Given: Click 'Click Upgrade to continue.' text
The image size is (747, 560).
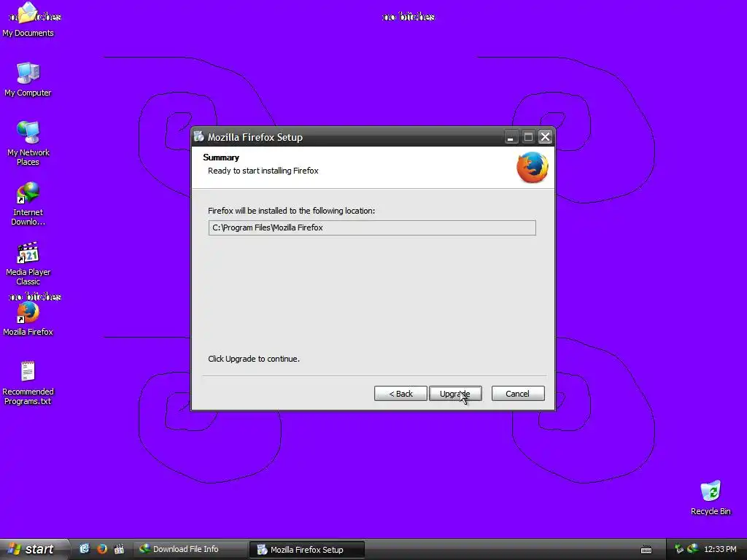Looking at the screenshot, I should click(254, 359).
